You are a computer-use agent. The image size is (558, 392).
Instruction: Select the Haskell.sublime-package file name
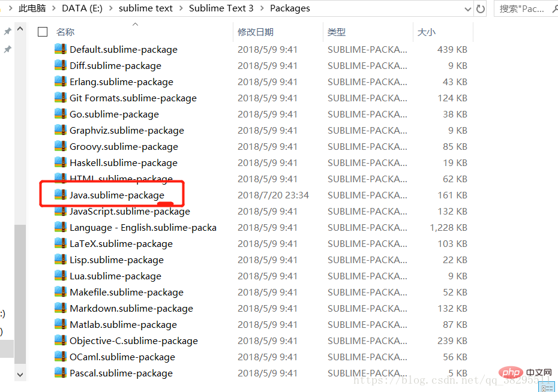[x=124, y=163]
